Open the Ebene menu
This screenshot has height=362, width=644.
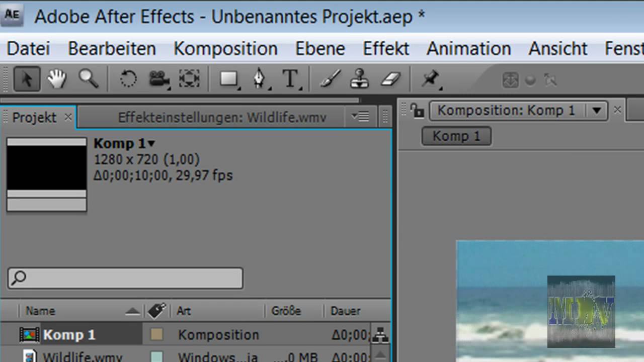coord(320,49)
